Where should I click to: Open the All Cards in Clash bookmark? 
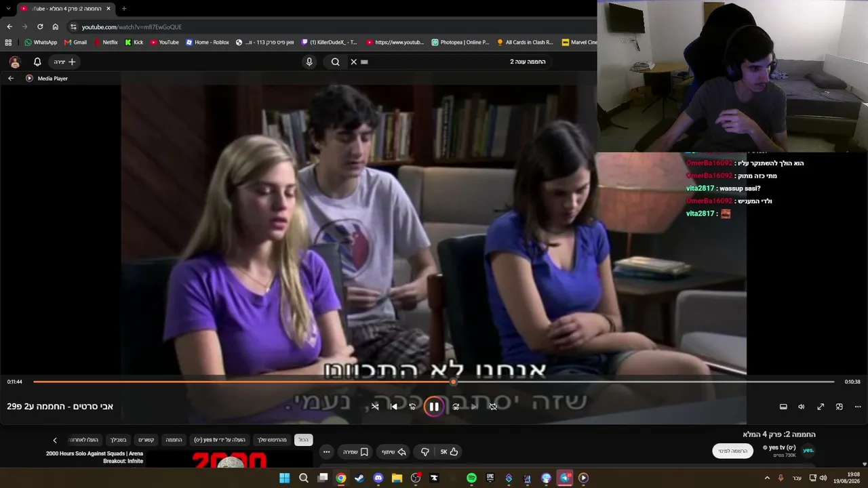pos(525,42)
